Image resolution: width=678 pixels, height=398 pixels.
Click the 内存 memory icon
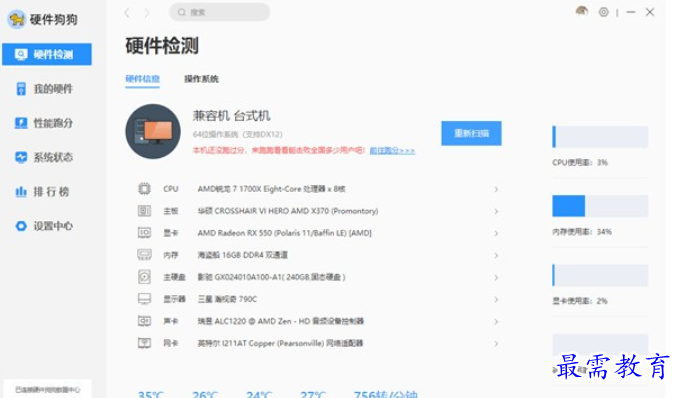pos(144,254)
